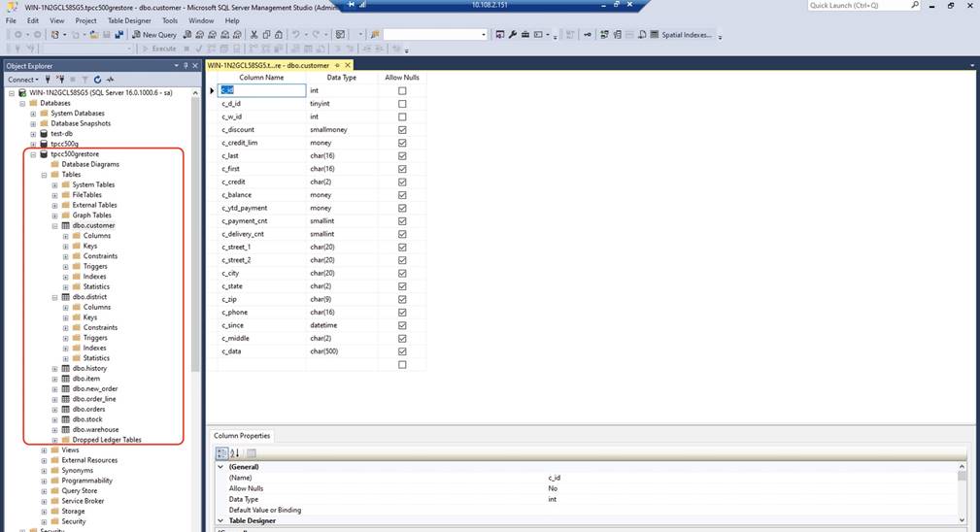
Task: Click the Solution Explorer icon in toolbar
Action: (x=500, y=35)
